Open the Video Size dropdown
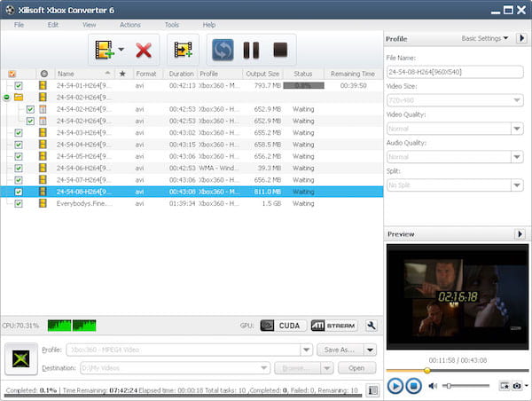The height and width of the screenshot is (401, 532). click(x=516, y=100)
